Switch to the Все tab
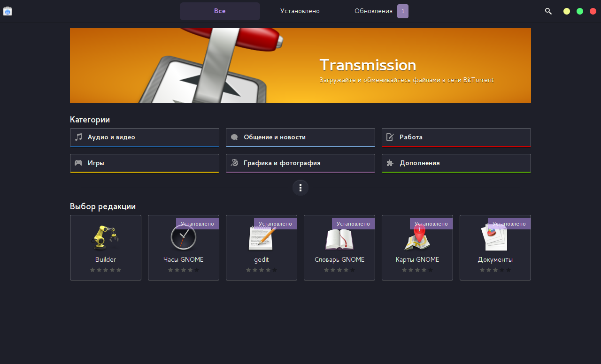This screenshot has width=601, height=364. 220,11
